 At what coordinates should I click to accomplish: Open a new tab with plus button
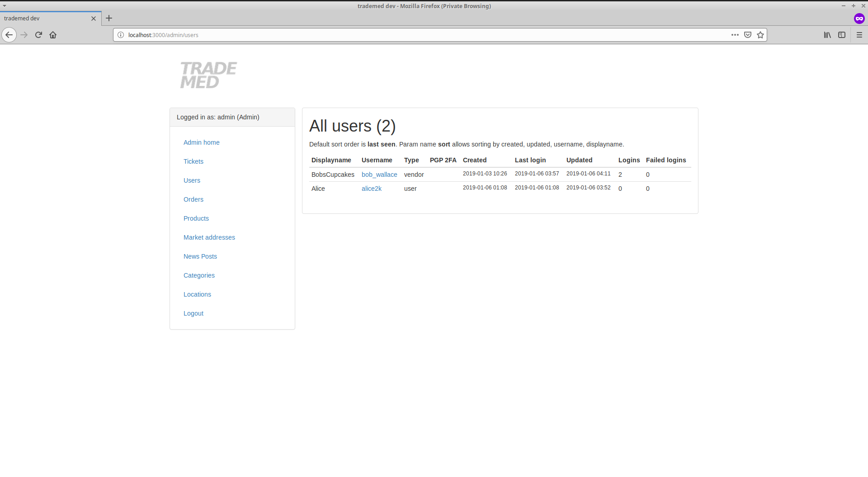tap(109, 19)
